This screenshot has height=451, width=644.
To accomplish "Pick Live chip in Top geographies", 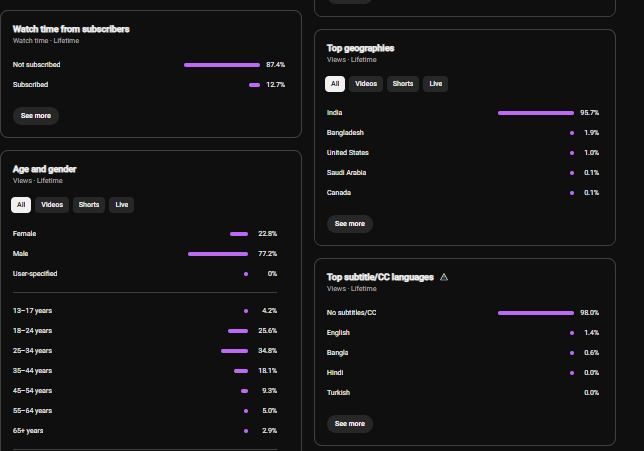I will point(435,84).
